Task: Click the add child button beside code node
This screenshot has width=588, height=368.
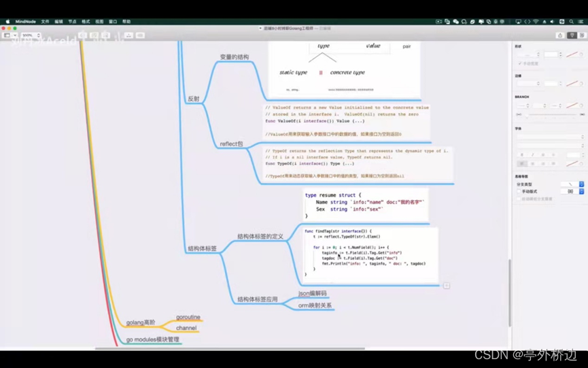Action: click(x=446, y=286)
